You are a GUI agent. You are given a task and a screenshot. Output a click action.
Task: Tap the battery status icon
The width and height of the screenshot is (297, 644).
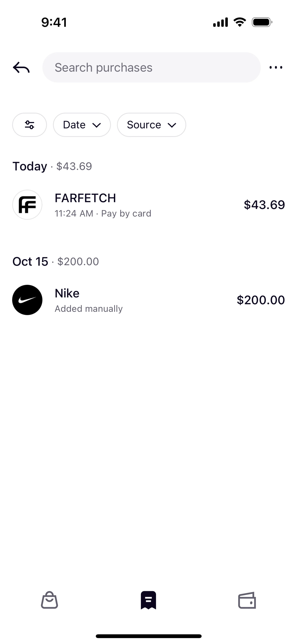[262, 22]
